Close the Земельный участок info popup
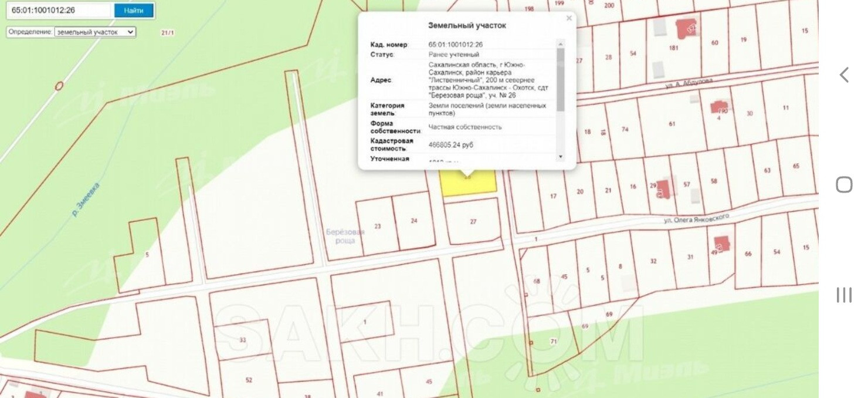This screenshot has height=398, width=868. pyautogui.click(x=568, y=19)
